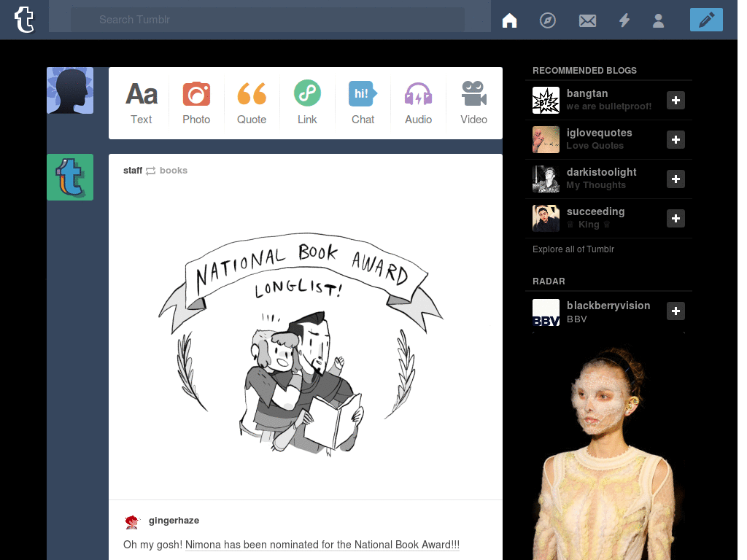Image resolution: width=747 pixels, height=560 pixels.
Task: Click the staff blog green avatar
Action: (70, 177)
